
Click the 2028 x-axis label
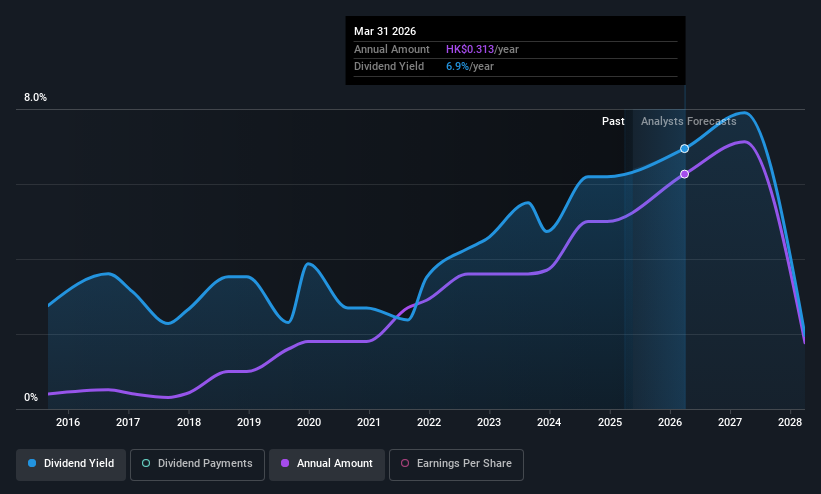tap(790, 422)
